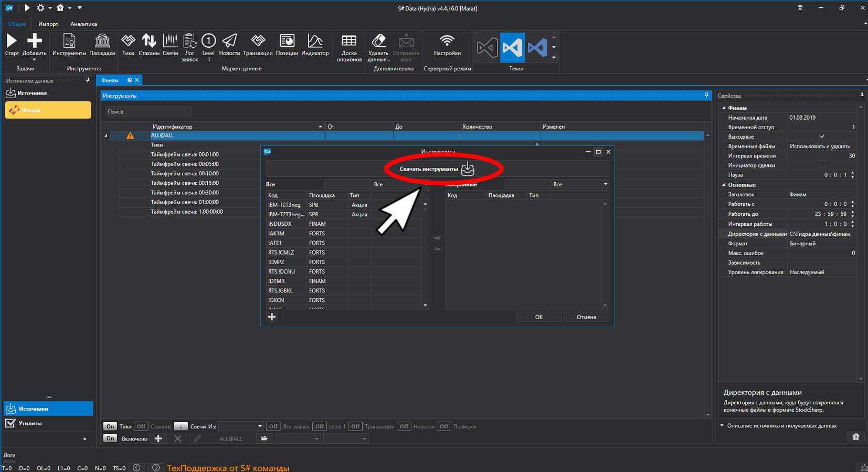Screen dimensions: 868x472
Task: Toggle the Включено On switch
Action: click(110, 438)
